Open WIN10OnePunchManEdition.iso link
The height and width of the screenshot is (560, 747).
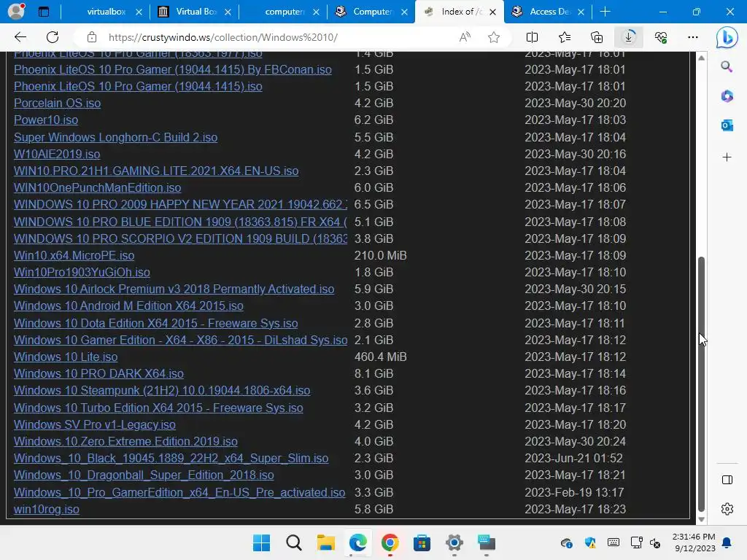[x=97, y=187]
